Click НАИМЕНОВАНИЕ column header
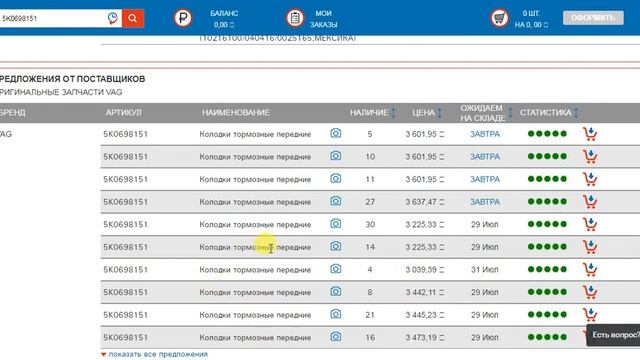Viewport: 640px width, 360px height. tap(236, 113)
